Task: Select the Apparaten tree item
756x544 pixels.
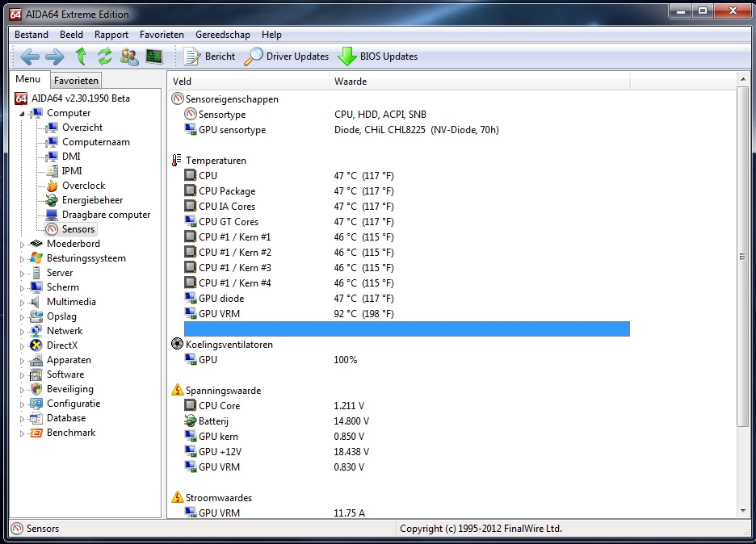Action: pos(69,360)
